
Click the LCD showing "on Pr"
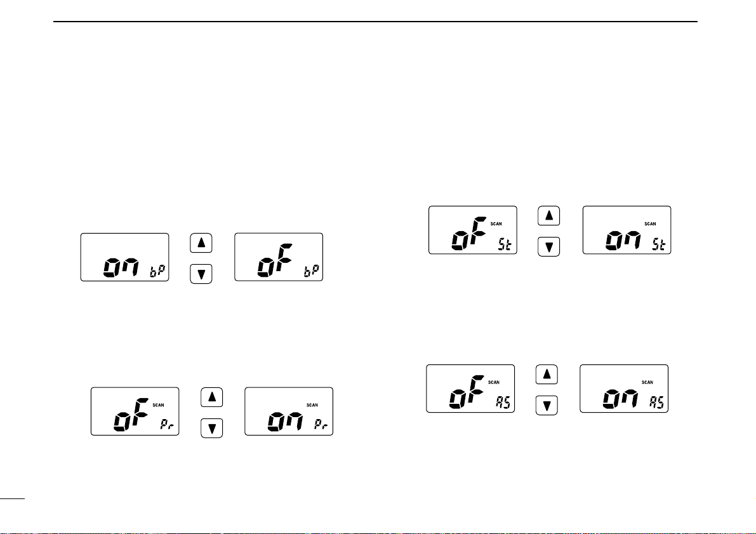tap(289, 411)
